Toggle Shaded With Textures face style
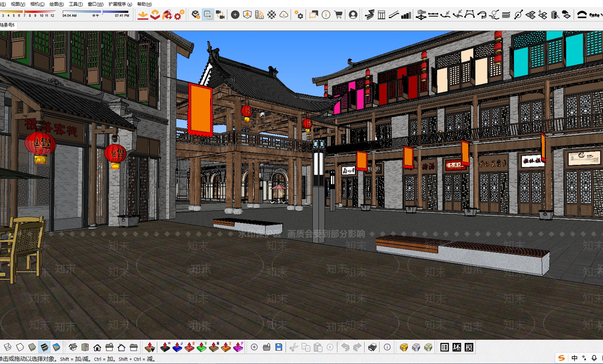 (44, 347)
